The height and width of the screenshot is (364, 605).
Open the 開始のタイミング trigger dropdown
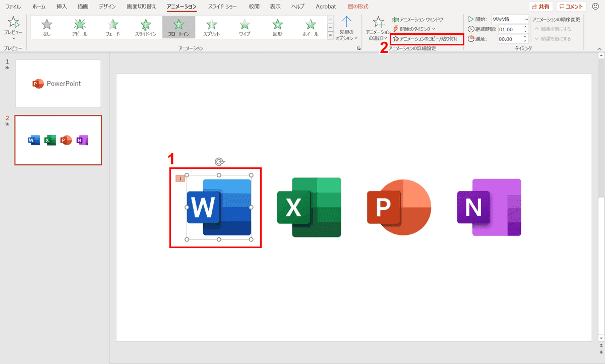click(414, 29)
